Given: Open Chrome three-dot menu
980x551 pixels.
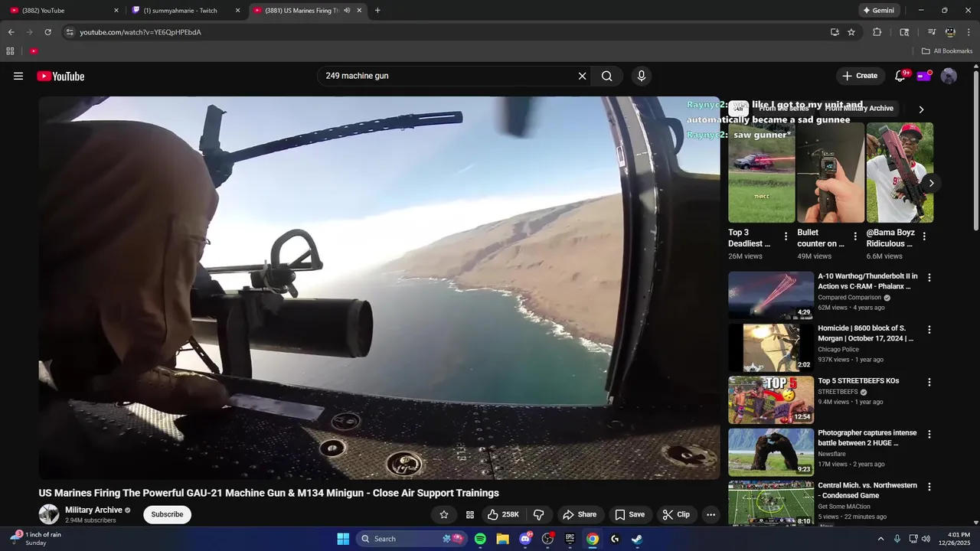Looking at the screenshot, I should (967, 32).
